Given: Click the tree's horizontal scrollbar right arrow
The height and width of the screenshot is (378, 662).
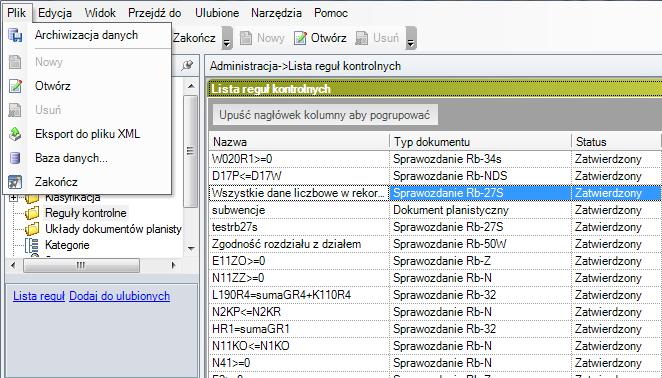Looking at the screenshot, I should [x=173, y=265].
